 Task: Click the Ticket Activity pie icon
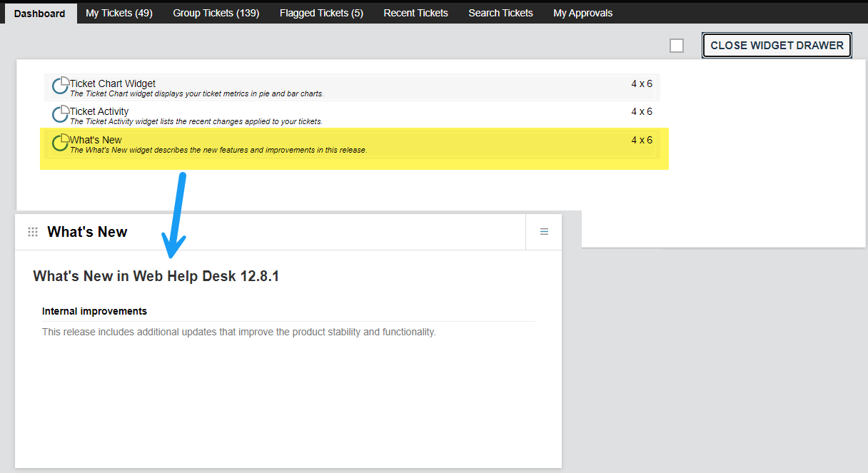[61, 113]
